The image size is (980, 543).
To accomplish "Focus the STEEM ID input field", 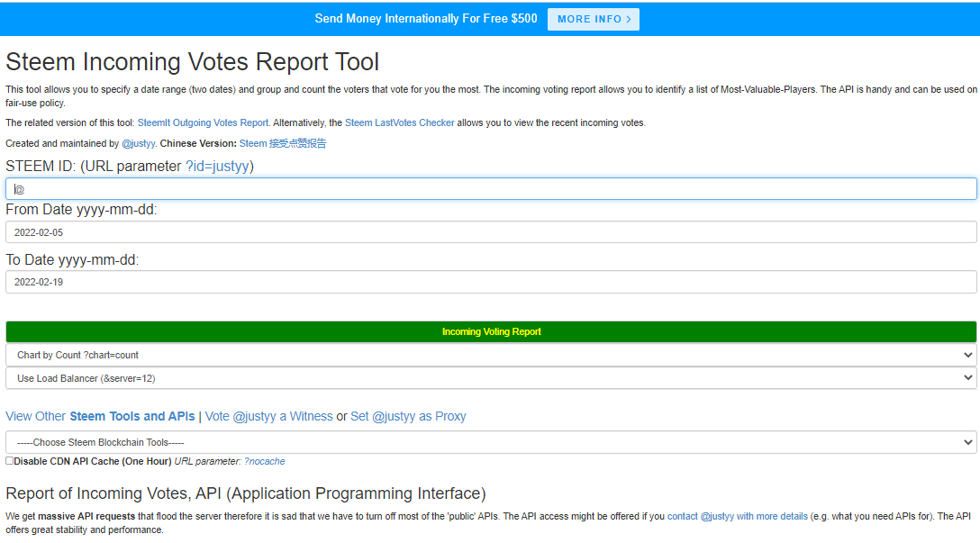I will click(x=491, y=189).
